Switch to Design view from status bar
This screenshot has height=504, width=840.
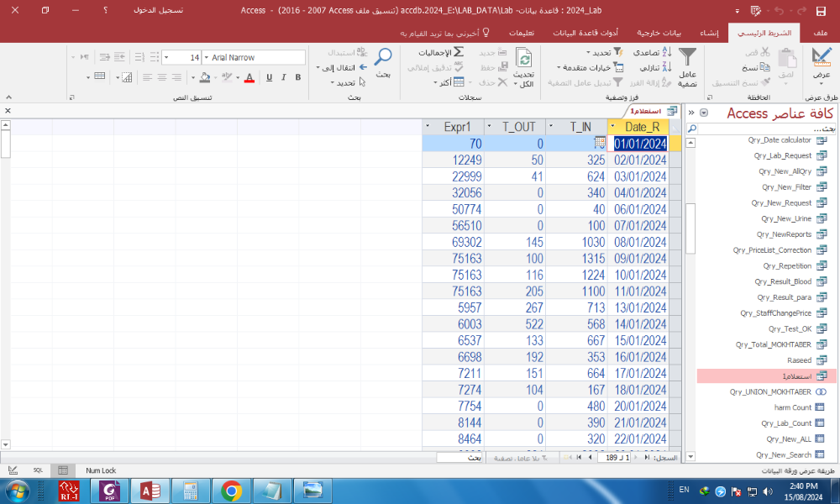click(13, 470)
